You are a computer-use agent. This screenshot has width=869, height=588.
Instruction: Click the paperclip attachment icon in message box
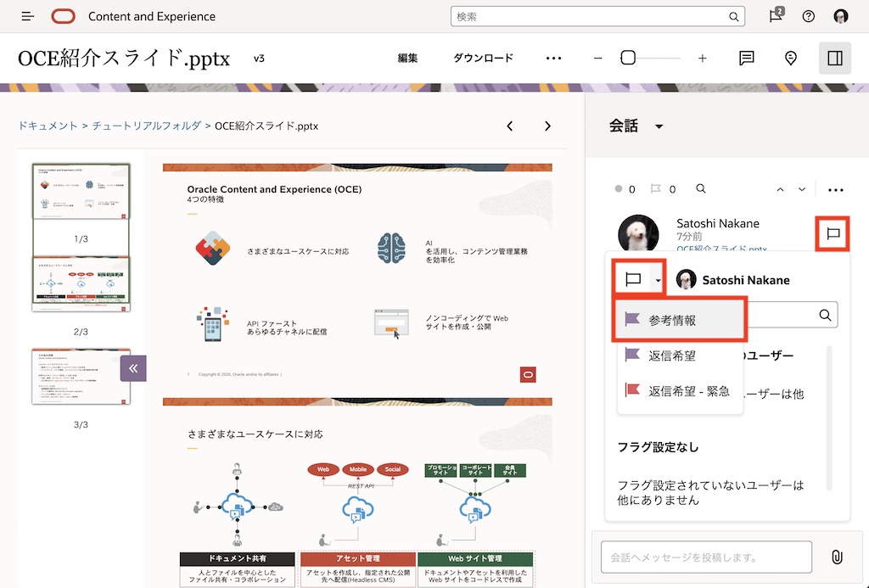[838, 557]
